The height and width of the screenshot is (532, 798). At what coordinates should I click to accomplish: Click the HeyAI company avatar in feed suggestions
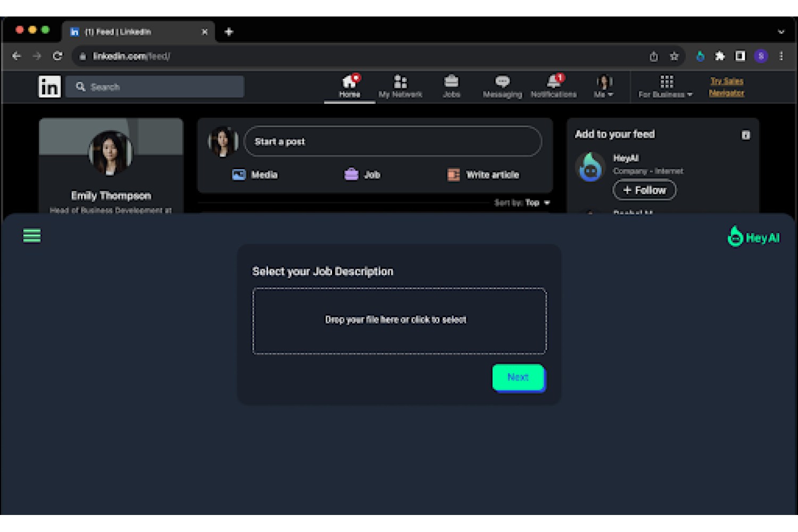click(591, 167)
